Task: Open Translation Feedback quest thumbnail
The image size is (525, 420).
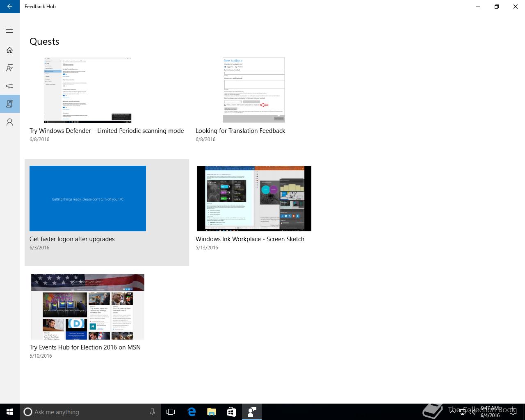Action: coord(253,90)
